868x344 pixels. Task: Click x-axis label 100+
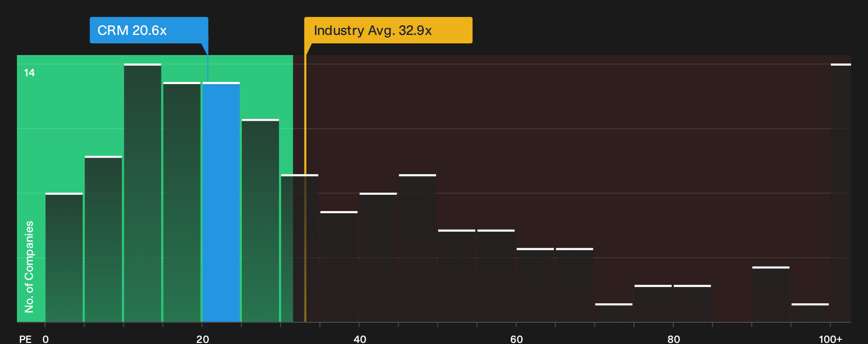click(830, 339)
